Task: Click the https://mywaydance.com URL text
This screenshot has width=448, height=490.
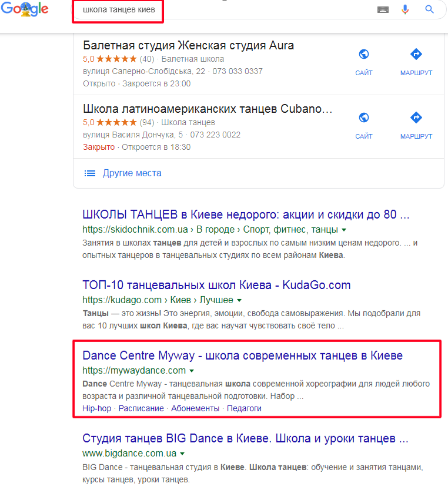Action: coord(134,370)
